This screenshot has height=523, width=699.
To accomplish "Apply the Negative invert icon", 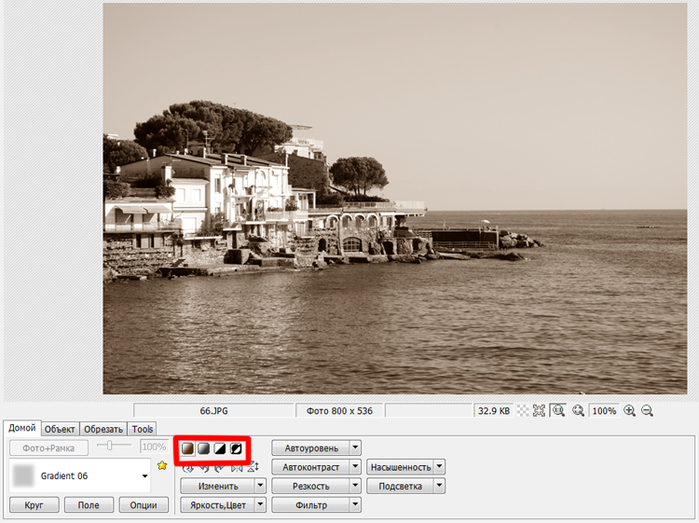I will click(236, 449).
